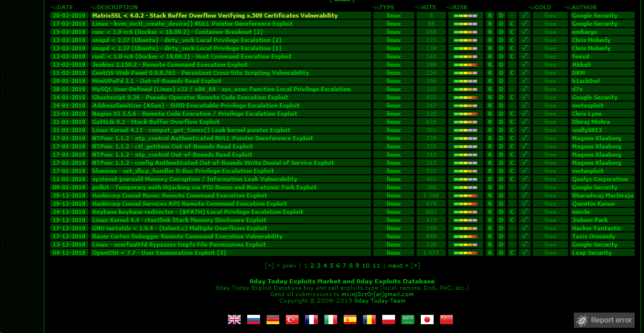Click the R icon in the Jenkins 2.150.2 row
The height and width of the screenshot is (333, 644).
point(490,65)
